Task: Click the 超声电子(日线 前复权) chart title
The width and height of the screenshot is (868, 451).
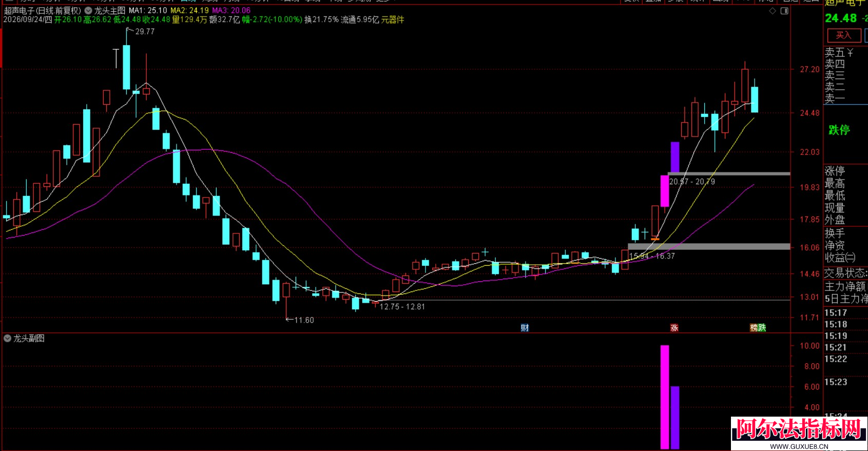Action: coord(43,10)
